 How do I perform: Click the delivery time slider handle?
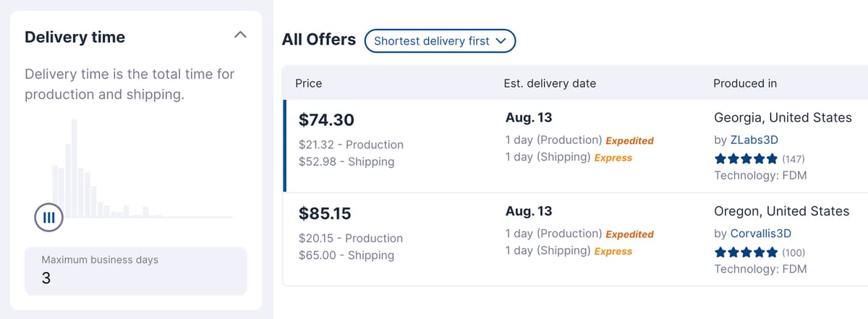pyautogui.click(x=48, y=217)
